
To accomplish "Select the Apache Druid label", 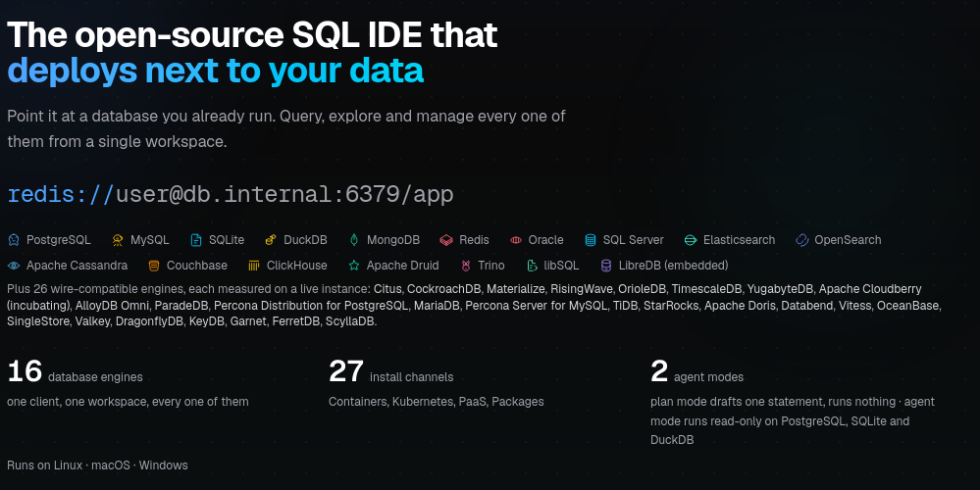I will [x=402, y=266].
